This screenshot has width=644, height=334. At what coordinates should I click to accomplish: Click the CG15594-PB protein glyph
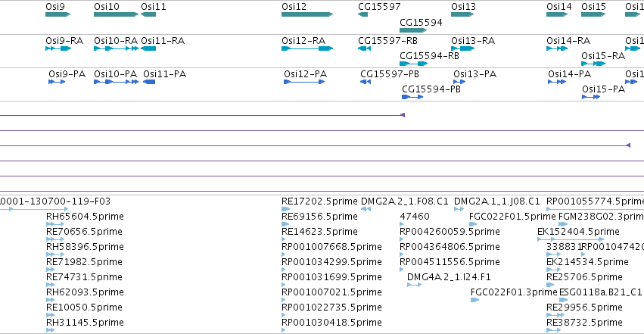click(x=412, y=97)
